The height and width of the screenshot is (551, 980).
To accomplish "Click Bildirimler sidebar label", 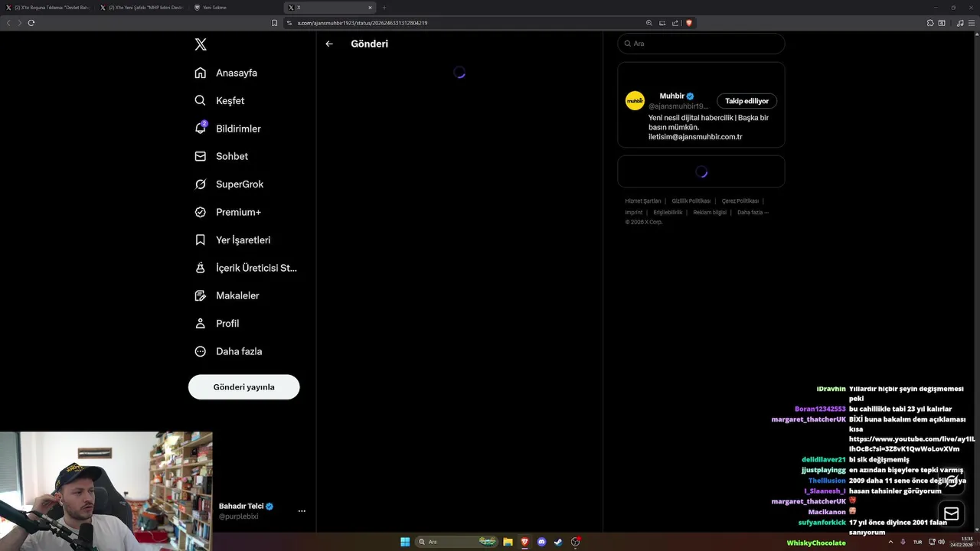I will [x=238, y=129].
